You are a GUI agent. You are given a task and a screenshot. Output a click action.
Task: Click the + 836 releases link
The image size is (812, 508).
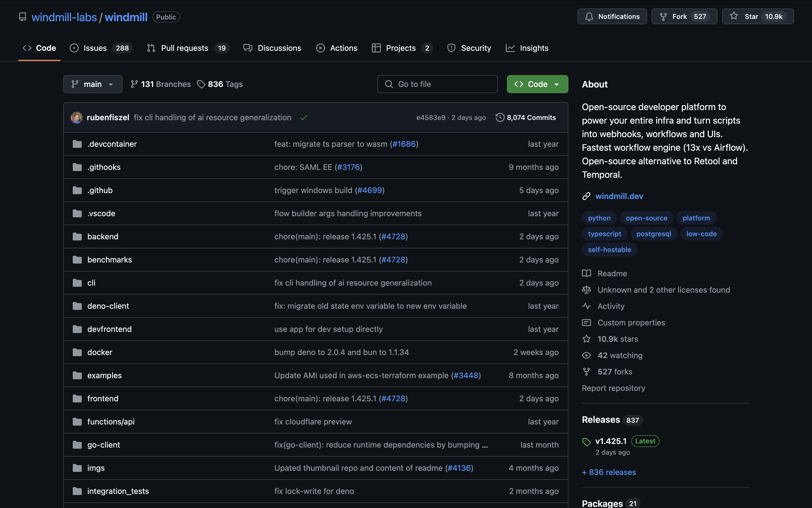point(609,472)
